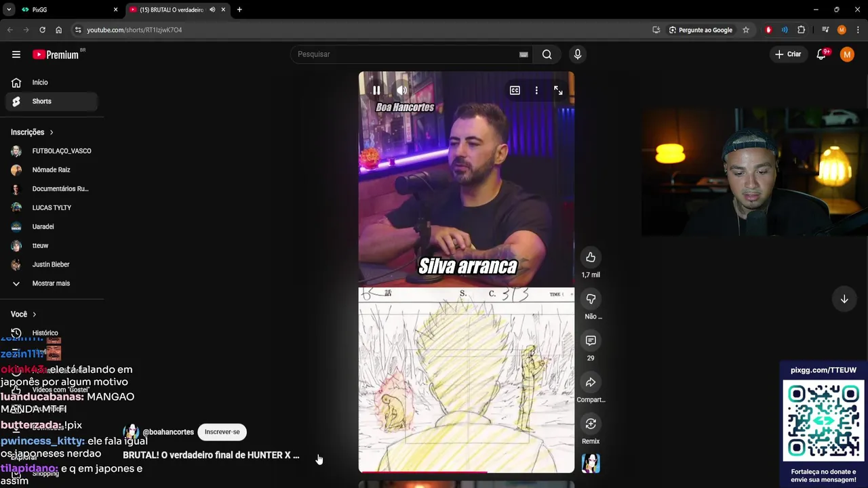Click Pergunte ao Google button

click(701, 30)
